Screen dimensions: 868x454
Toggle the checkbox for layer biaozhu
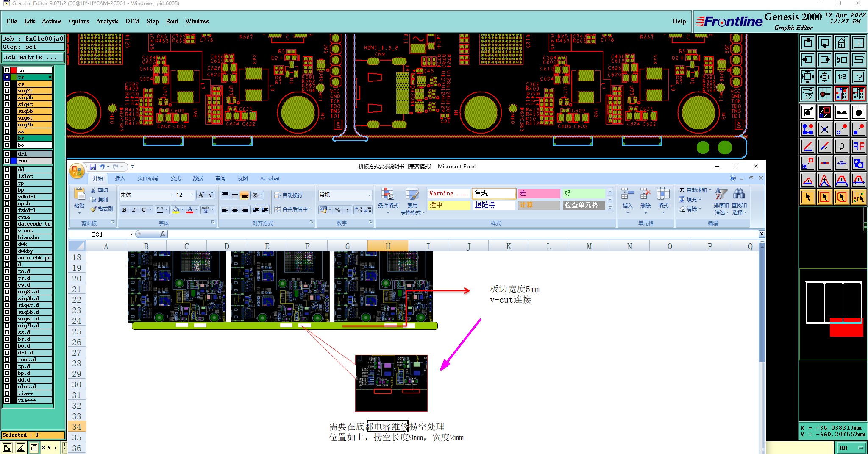[x=7, y=237]
